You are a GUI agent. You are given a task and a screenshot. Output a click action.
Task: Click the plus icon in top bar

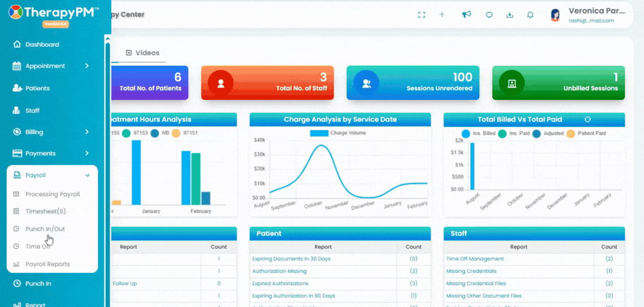click(x=442, y=14)
